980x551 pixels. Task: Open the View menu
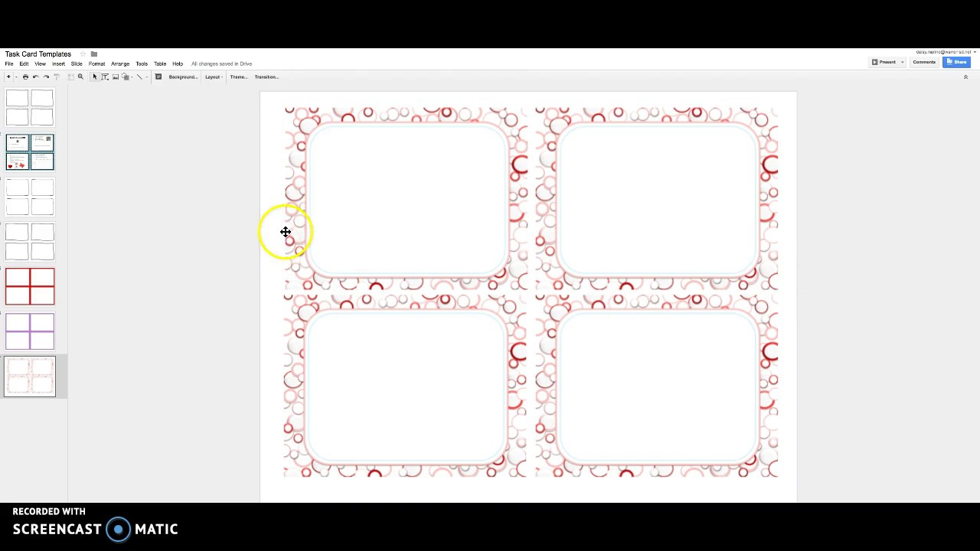(x=40, y=64)
